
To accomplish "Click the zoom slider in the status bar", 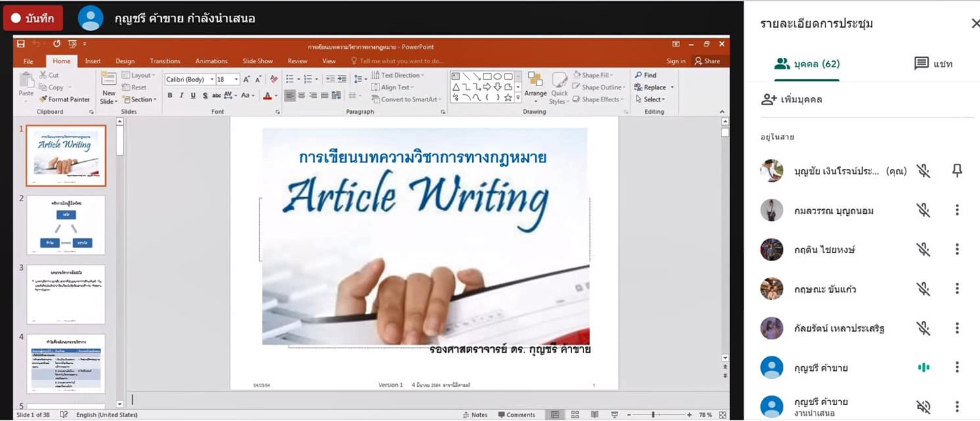I will [x=653, y=415].
